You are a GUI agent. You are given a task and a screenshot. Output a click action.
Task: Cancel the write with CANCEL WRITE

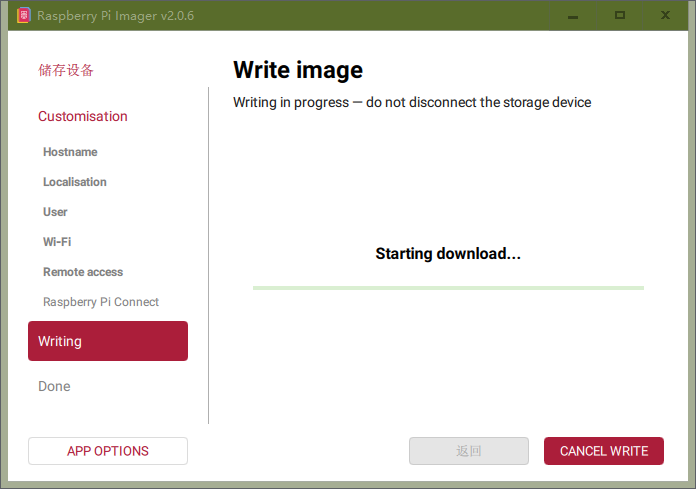click(604, 451)
